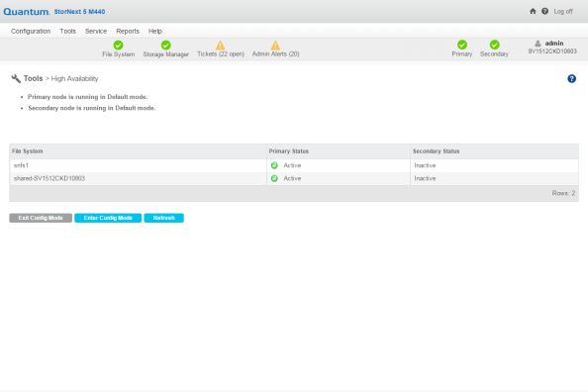This screenshot has height=392, width=588.
Task: Click Primary node Default mode message
Action: pos(87,97)
